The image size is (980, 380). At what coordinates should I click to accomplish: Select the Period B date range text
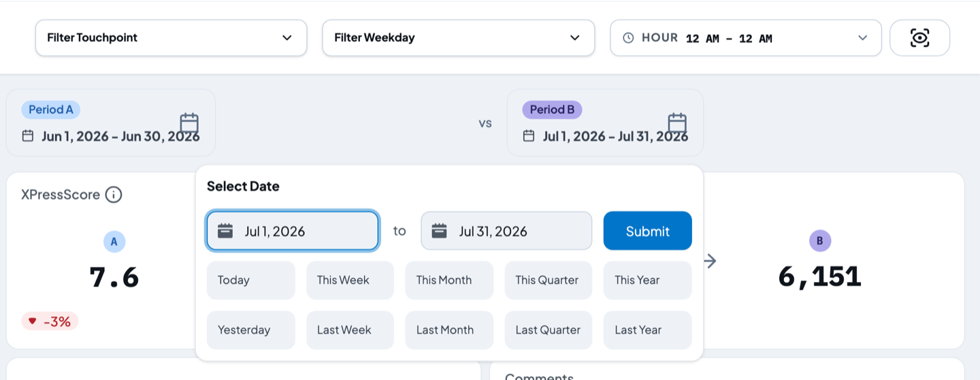[615, 136]
